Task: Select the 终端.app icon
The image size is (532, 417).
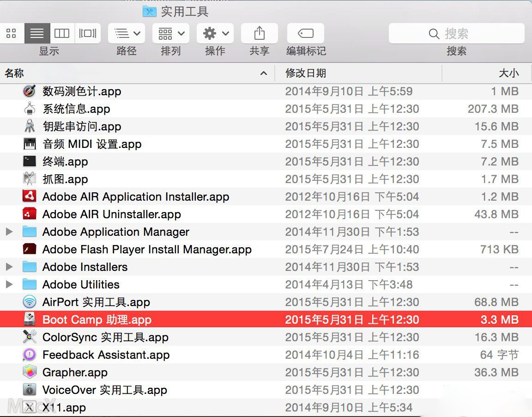Action: (x=30, y=161)
